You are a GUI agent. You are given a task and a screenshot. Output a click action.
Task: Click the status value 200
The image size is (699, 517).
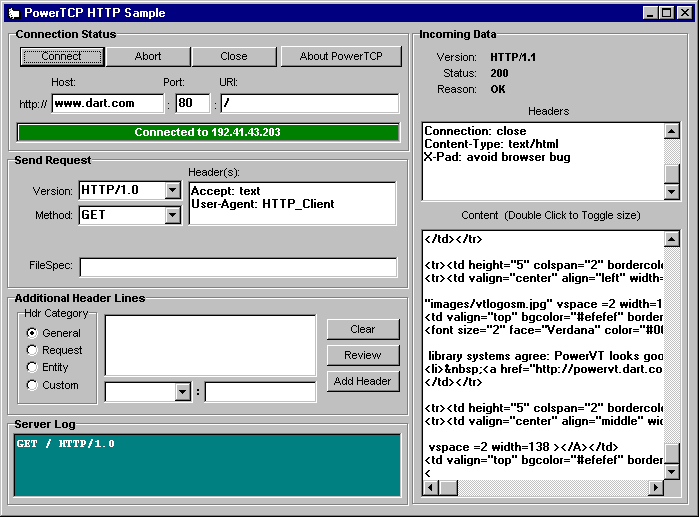click(x=499, y=73)
